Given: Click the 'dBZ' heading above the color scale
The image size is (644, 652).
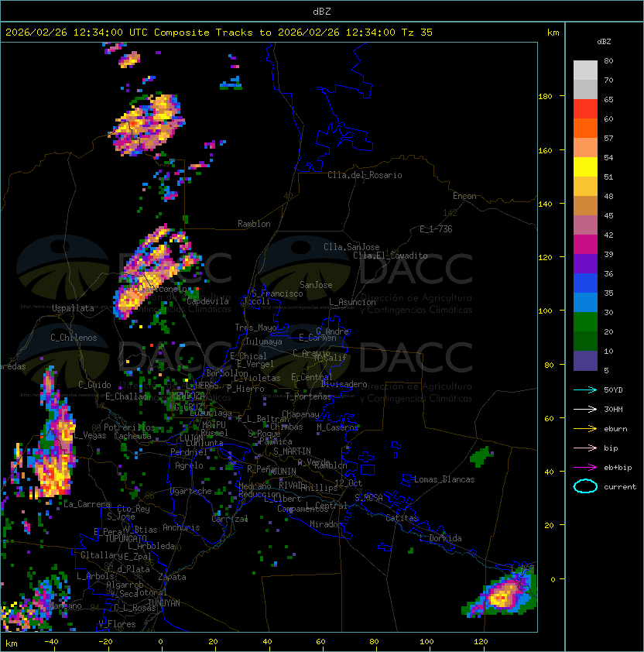Looking at the screenshot, I should point(604,41).
